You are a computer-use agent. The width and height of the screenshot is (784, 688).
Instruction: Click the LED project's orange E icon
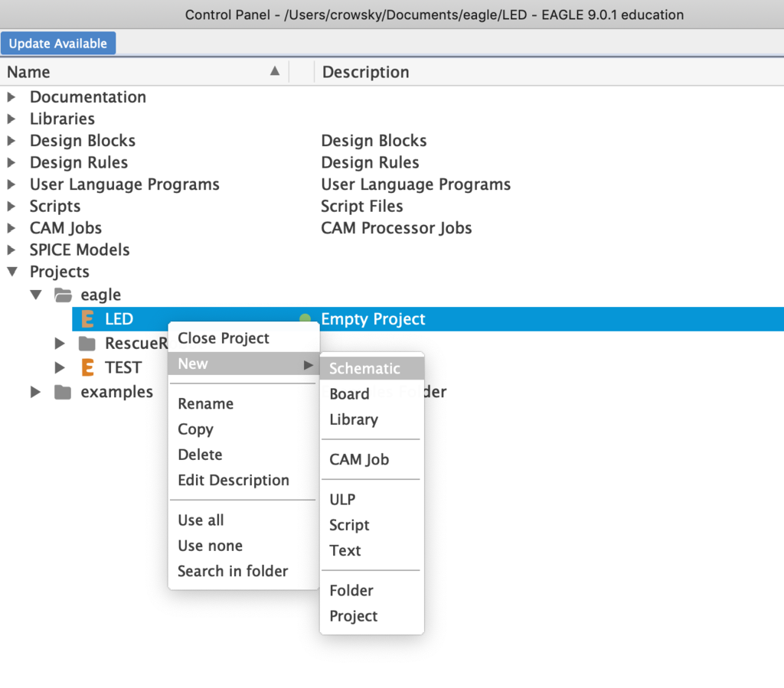(x=87, y=319)
